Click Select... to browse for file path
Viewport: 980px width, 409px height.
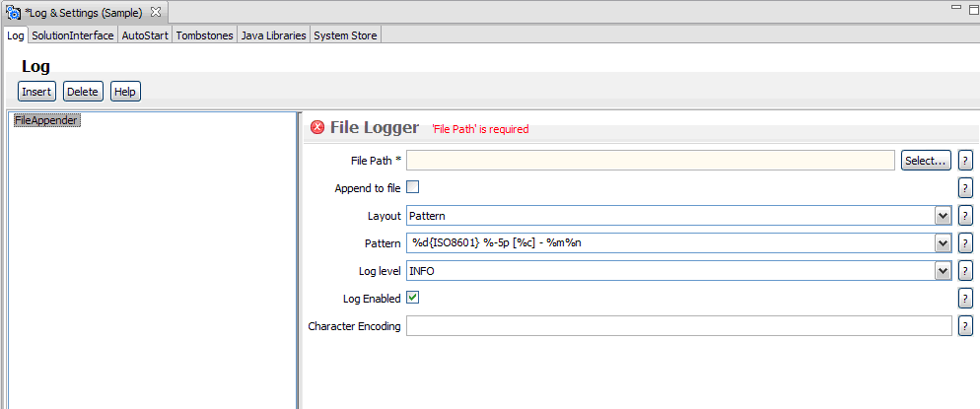[925, 160]
